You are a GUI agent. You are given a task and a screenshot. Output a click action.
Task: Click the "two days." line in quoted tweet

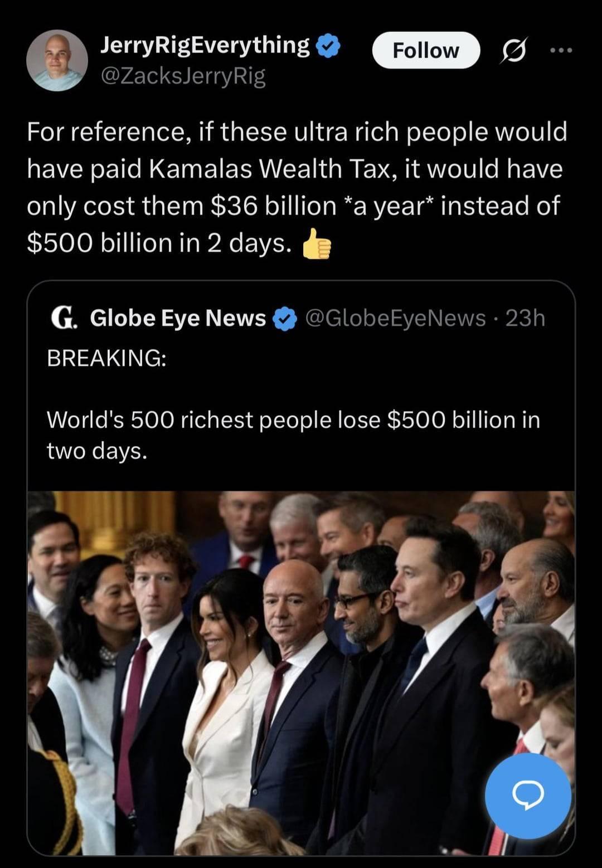point(97,451)
